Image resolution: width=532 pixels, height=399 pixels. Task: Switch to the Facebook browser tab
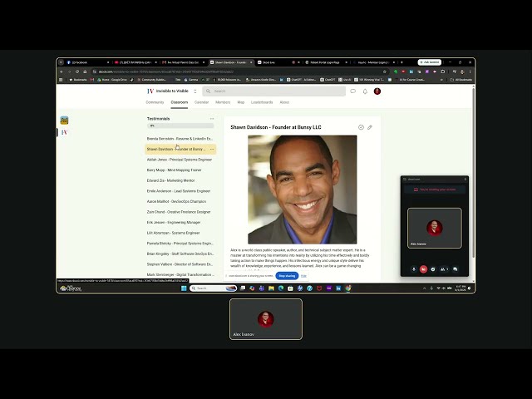87,62
